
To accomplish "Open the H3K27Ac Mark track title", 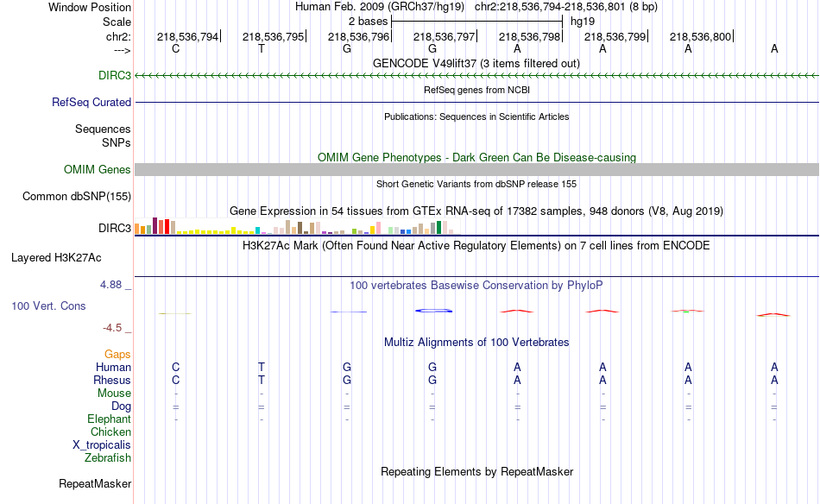I will click(x=476, y=246).
